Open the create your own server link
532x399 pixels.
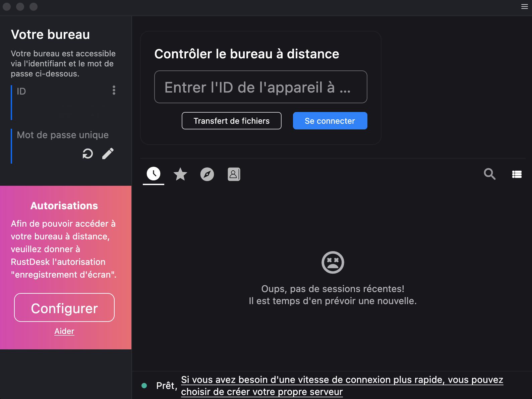342,386
